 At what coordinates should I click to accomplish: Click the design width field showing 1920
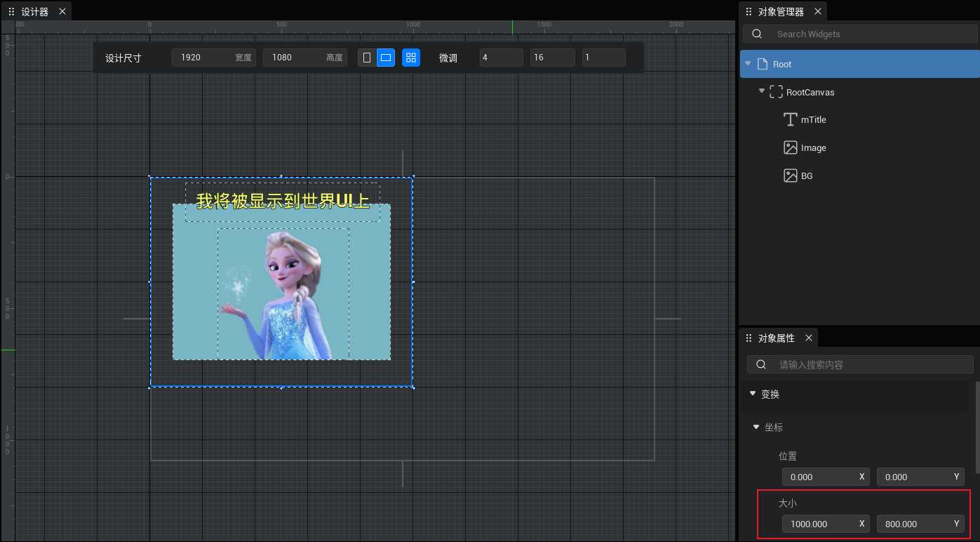[x=213, y=58]
